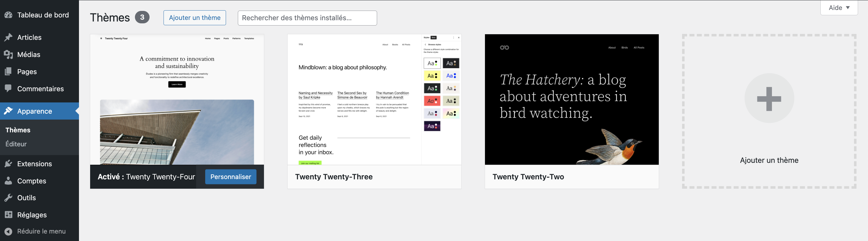Open the Commentaires section
868x241 pixels.
(39, 89)
